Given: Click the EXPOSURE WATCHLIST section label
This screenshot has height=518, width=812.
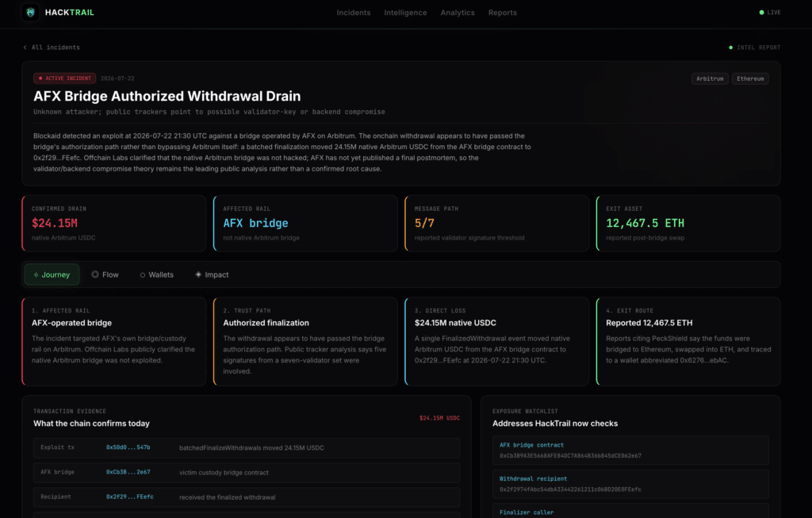Looking at the screenshot, I should click(x=525, y=411).
